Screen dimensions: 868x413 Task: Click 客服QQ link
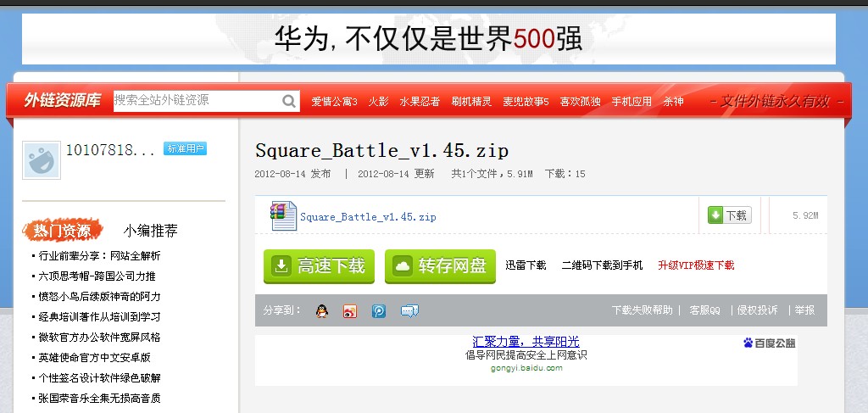704,310
